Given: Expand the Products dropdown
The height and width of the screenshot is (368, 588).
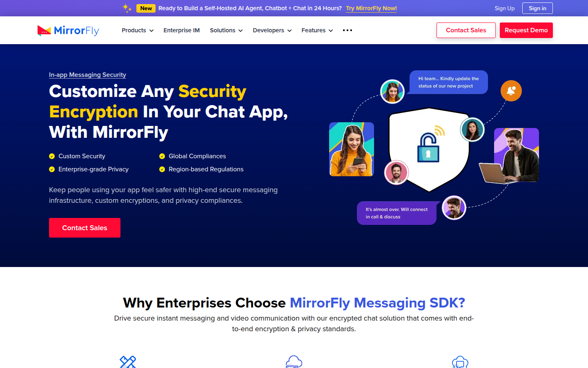Looking at the screenshot, I should (138, 30).
